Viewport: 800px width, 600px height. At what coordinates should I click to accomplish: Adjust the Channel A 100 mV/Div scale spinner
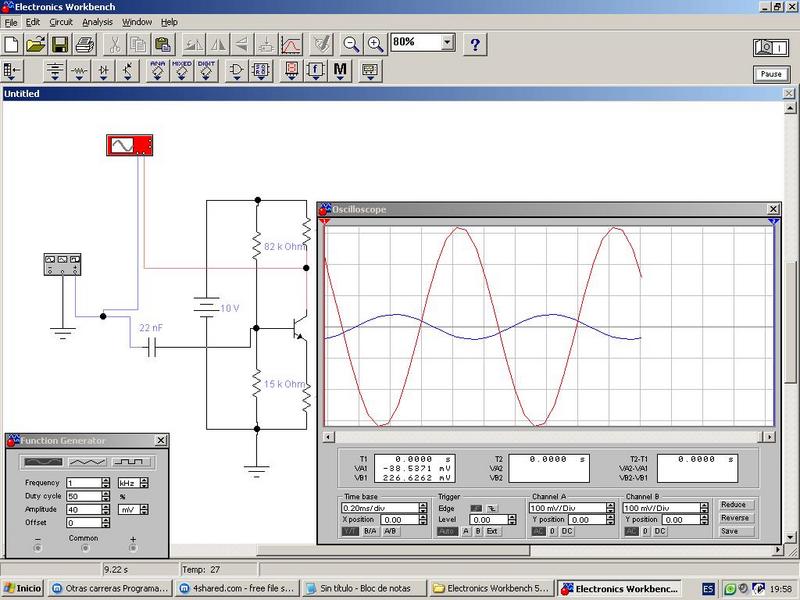609,508
